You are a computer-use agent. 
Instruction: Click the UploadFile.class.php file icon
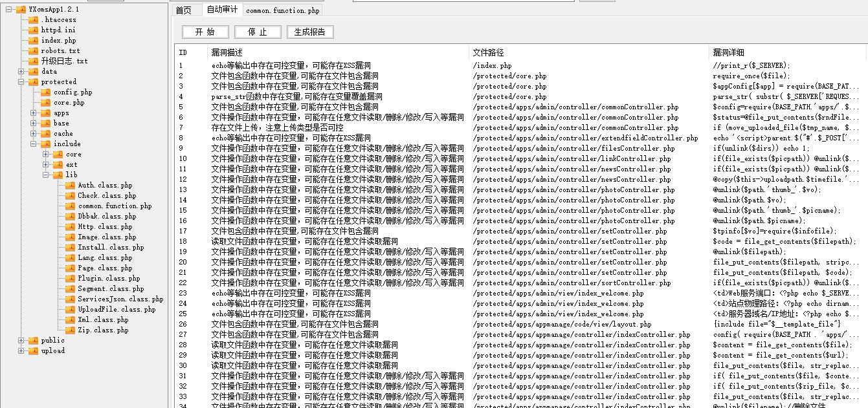[71, 310]
